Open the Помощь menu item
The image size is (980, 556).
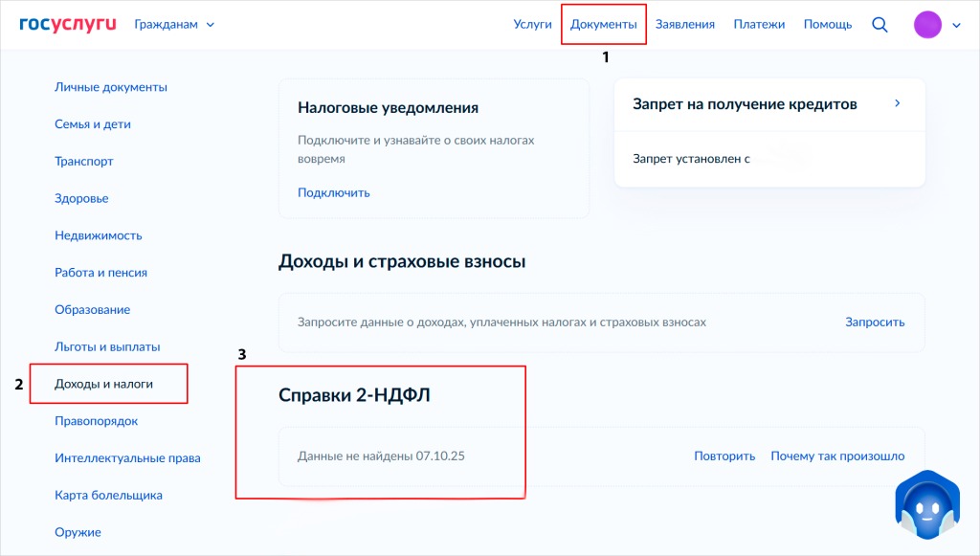coord(827,25)
